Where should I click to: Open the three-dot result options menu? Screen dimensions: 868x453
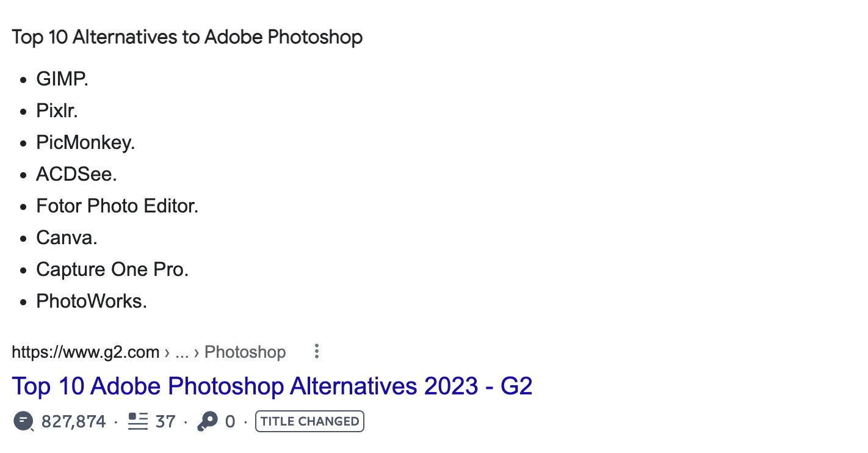point(316,352)
